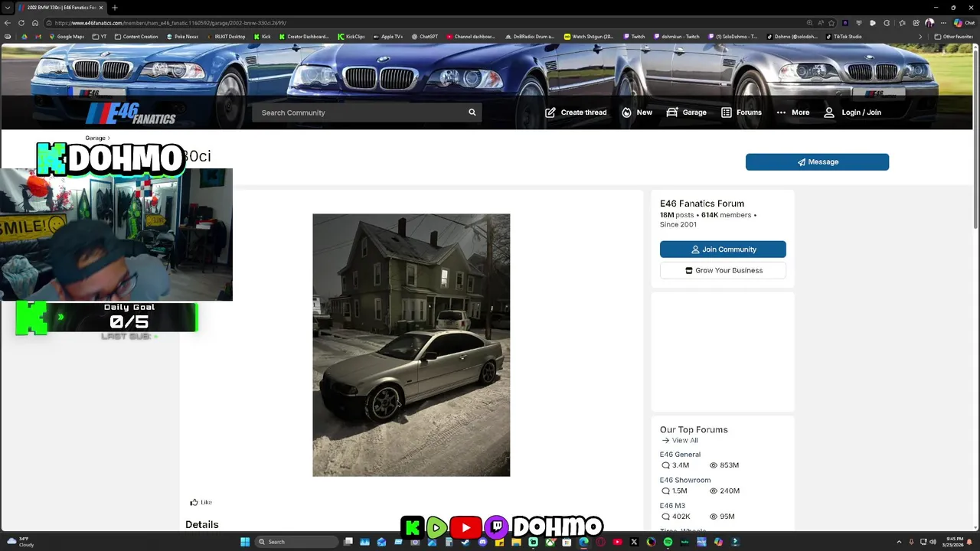This screenshot has width=980, height=551.
Task: Click the Grow Your Business button
Action: pyautogui.click(x=723, y=270)
